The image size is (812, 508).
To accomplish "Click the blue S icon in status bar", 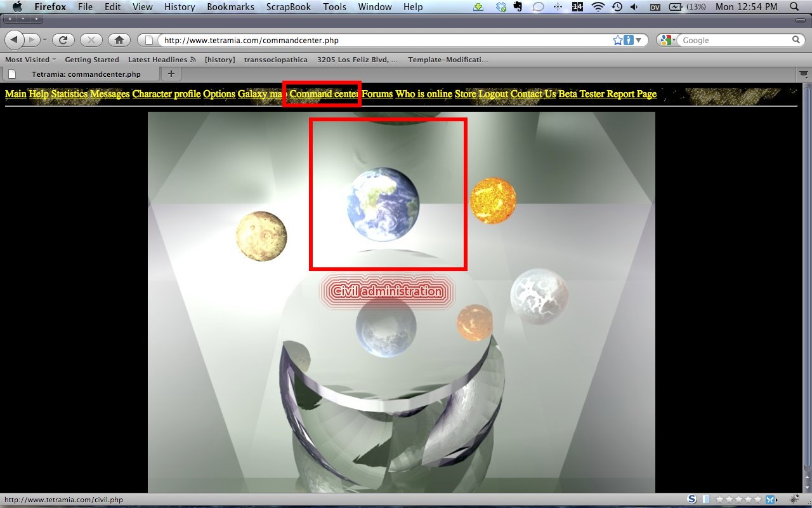I will pos(692,500).
